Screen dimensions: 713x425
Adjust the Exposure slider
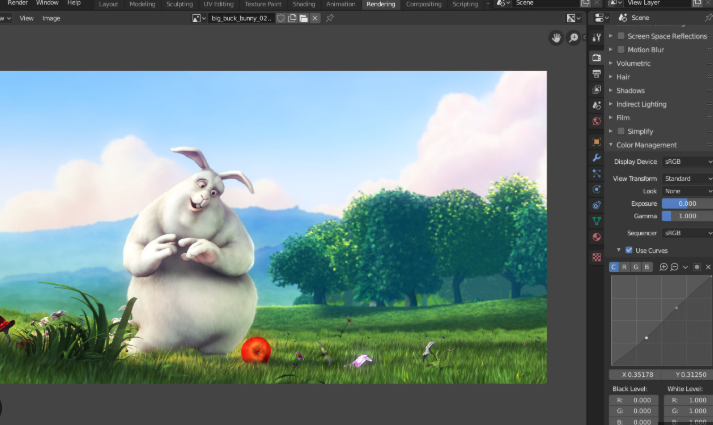687,204
